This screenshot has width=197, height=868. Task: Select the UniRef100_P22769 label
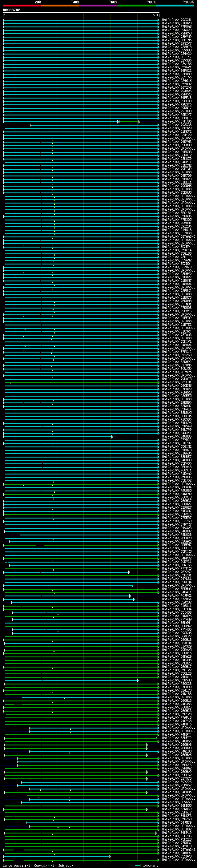(177, 521)
